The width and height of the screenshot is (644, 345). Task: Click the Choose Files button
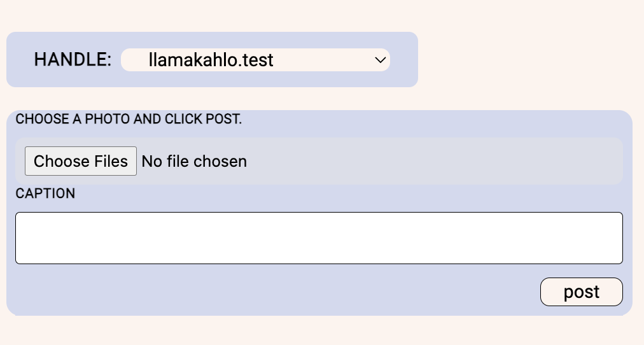[81, 161]
